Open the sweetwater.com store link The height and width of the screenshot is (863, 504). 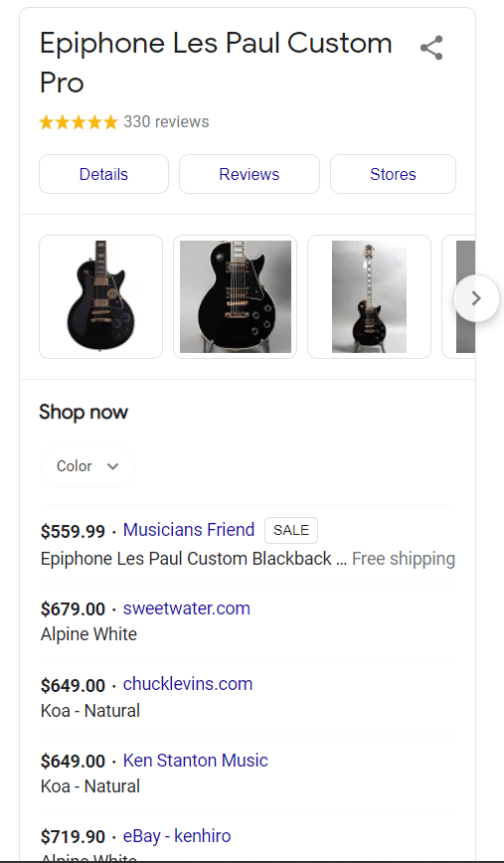[x=187, y=608]
